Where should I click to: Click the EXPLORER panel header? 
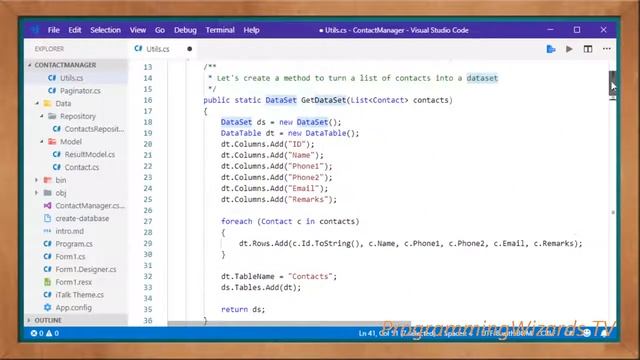pyautogui.click(x=49, y=49)
